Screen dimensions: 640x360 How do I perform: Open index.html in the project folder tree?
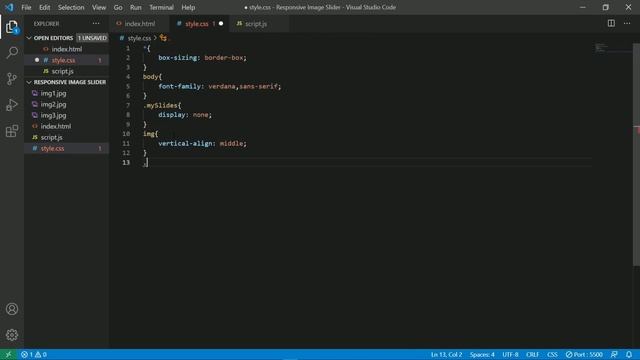(67, 126)
